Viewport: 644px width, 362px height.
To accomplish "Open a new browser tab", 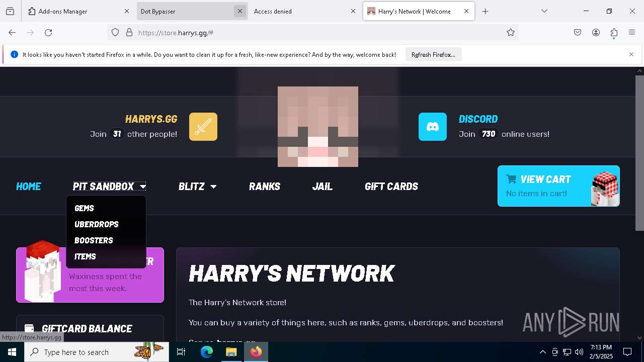I will (485, 11).
